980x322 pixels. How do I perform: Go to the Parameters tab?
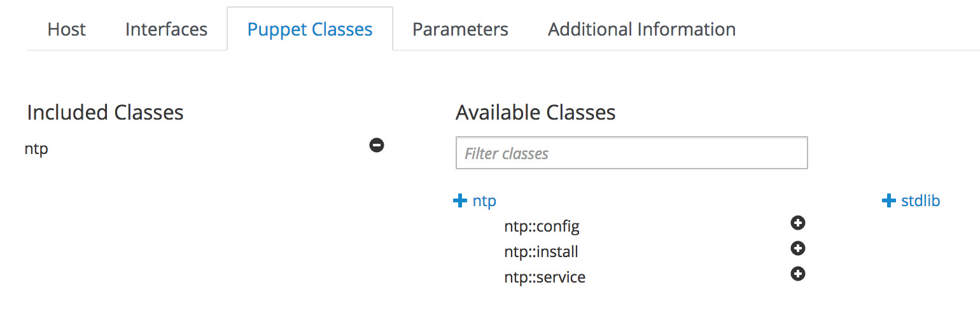[x=460, y=29]
